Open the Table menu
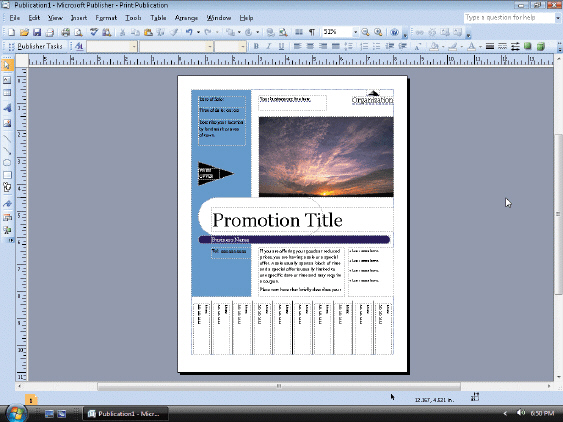Image resolution: width=563 pixels, height=422 pixels. coord(158,18)
